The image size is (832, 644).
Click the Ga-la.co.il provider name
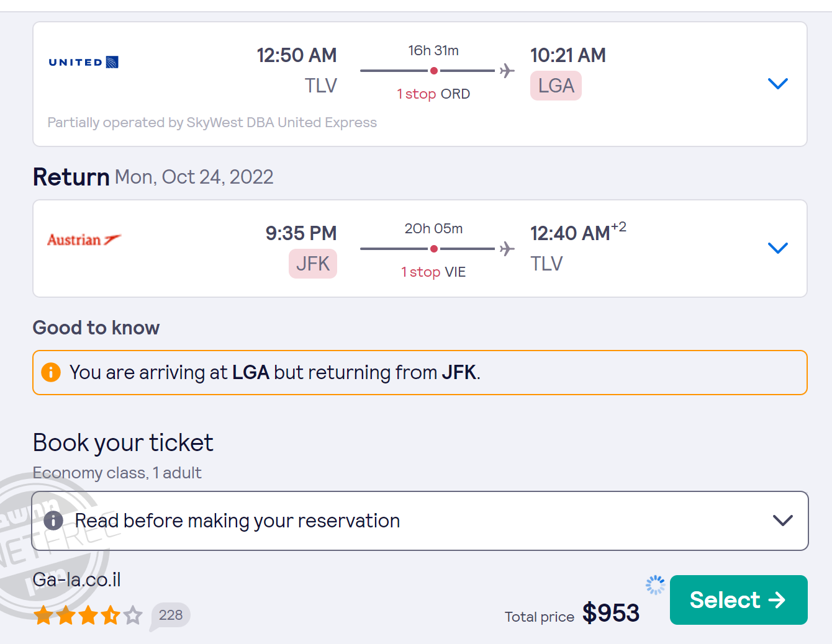tap(77, 579)
